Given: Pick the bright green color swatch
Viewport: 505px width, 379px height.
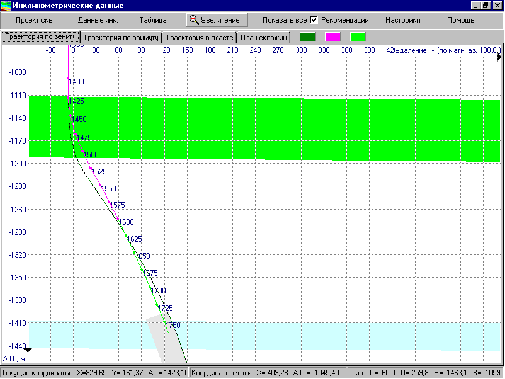Looking at the screenshot, I should tap(358, 37).
